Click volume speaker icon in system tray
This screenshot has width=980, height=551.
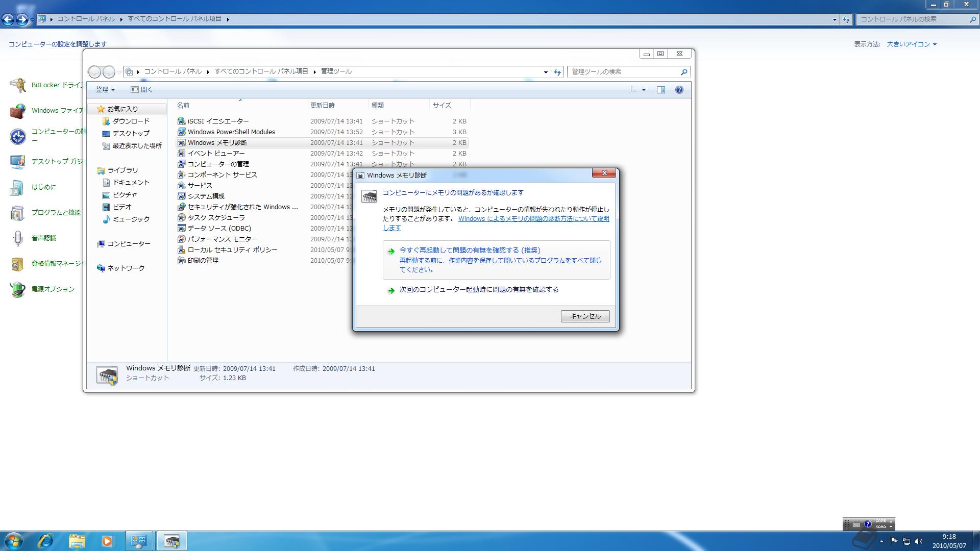(x=919, y=541)
